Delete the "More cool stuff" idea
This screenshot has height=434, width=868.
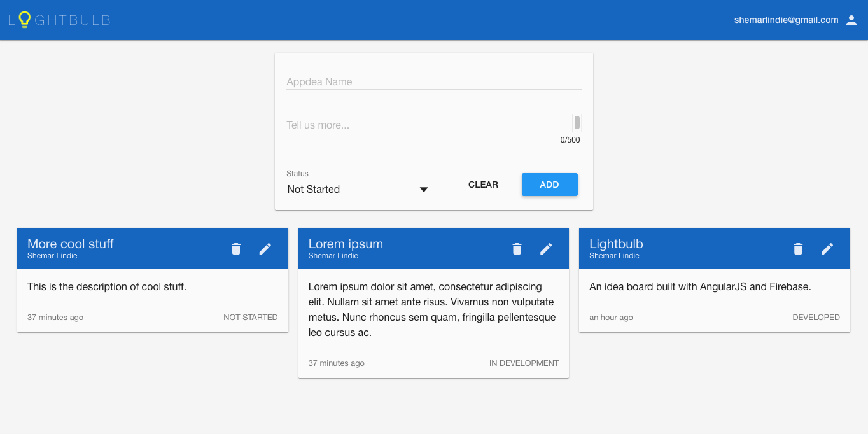point(235,248)
